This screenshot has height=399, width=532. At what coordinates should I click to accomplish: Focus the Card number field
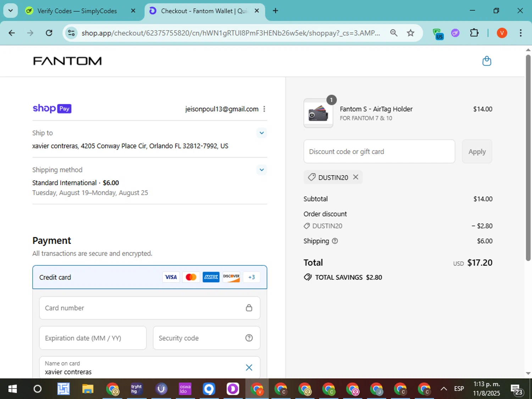click(x=150, y=308)
